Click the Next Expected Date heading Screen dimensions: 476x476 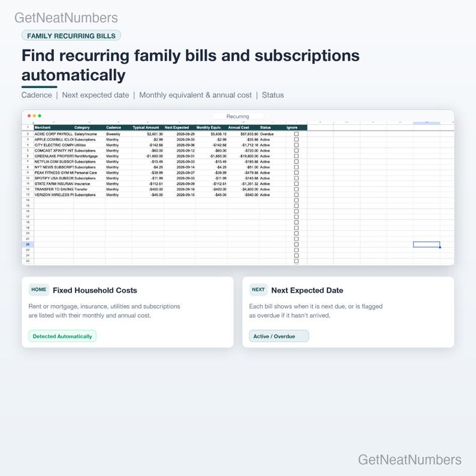pyautogui.click(x=307, y=290)
